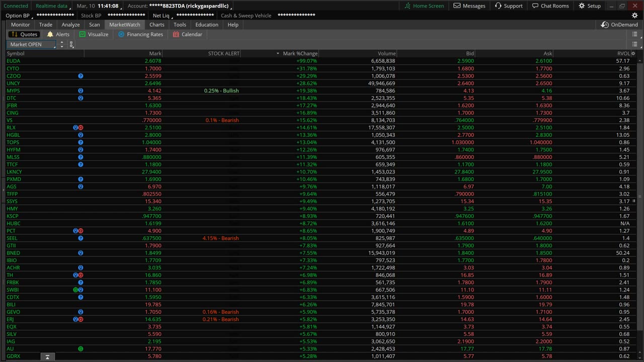
Task: Sort by the Ask column header
Action: [x=515, y=53]
